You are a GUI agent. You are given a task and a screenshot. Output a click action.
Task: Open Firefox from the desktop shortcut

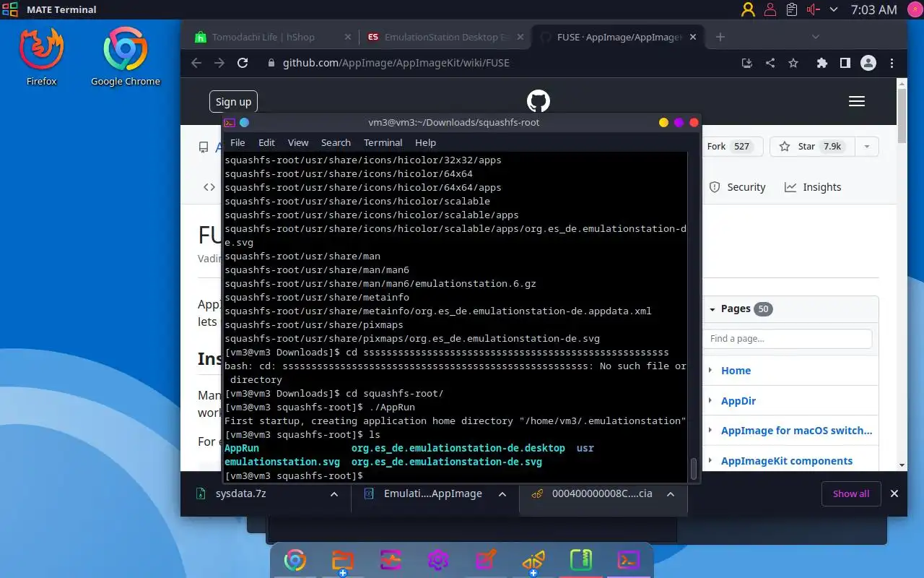(41, 56)
